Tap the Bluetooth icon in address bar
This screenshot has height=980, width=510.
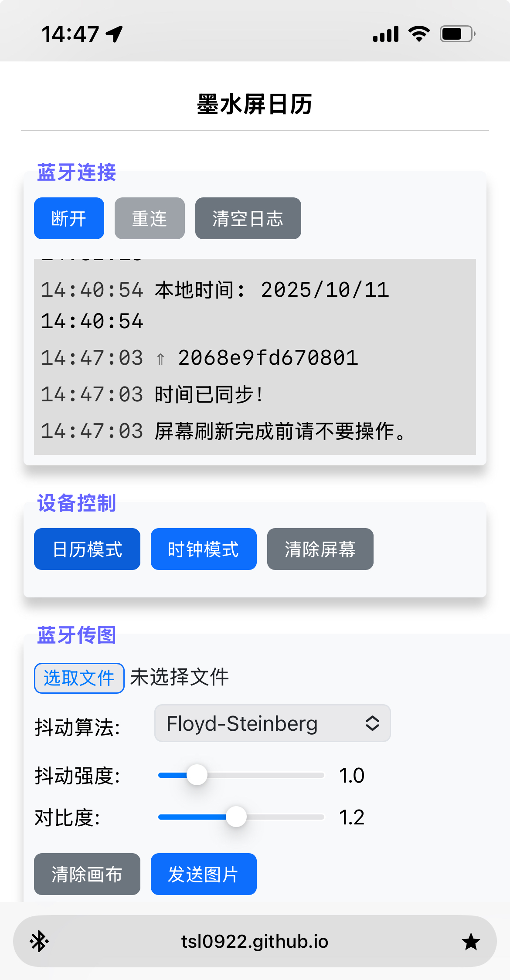click(x=39, y=941)
